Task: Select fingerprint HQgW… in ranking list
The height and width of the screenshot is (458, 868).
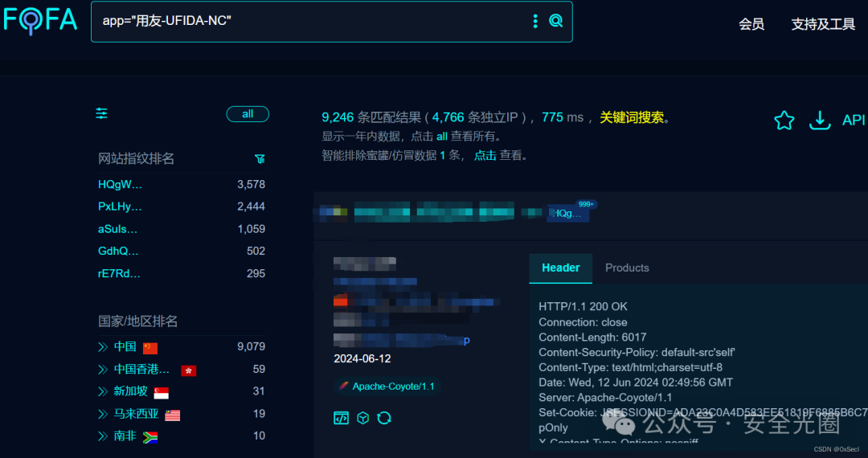Action: [x=120, y=184]
